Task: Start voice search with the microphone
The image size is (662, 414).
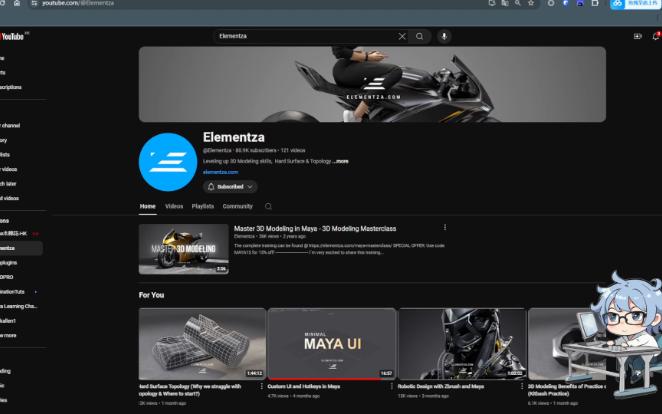Action: coord(444,36)
